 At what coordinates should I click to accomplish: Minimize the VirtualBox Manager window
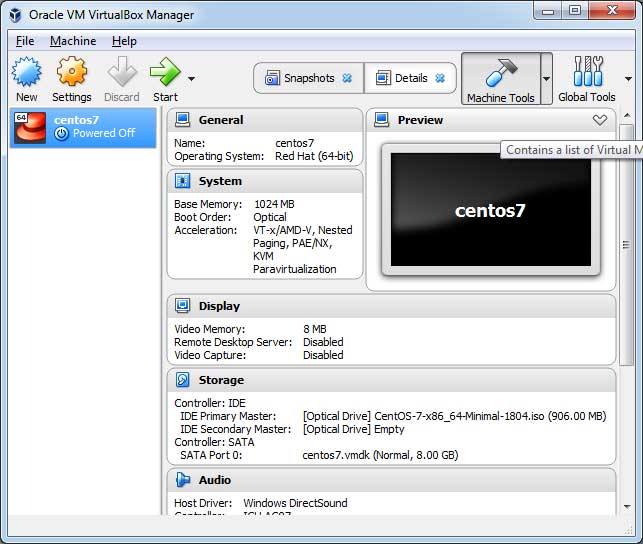548,10
